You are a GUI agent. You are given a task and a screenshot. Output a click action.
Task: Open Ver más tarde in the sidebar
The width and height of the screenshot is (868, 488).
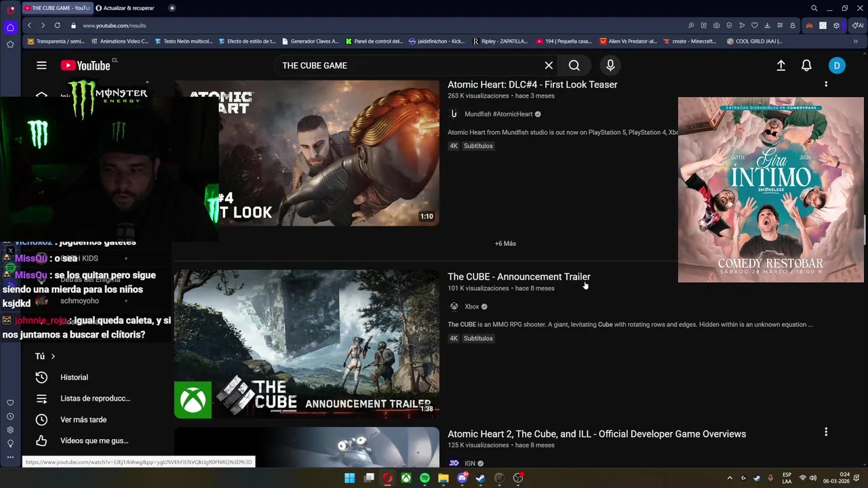pos(84,420)
